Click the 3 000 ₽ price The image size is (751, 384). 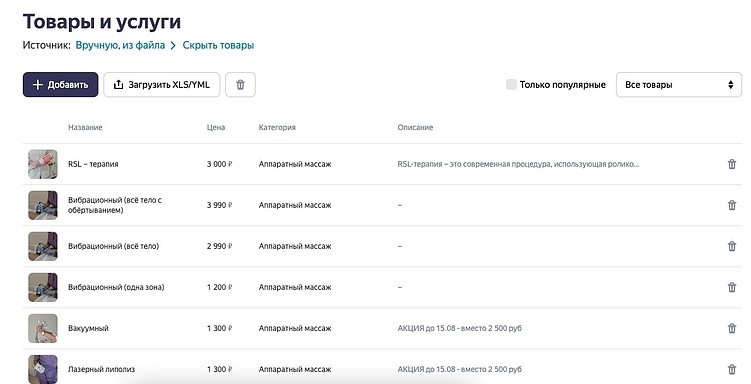(x=219, y=164)
